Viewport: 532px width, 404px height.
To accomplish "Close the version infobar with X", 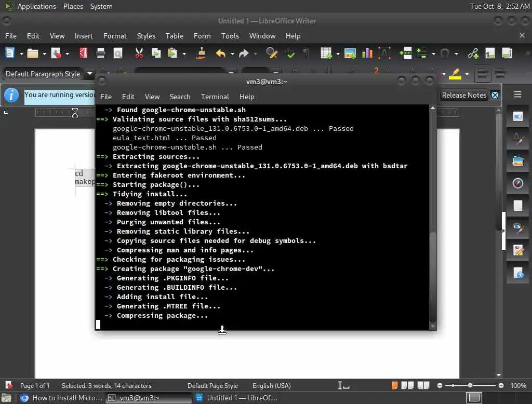I will pyautogui.click(x=495, y=96).
